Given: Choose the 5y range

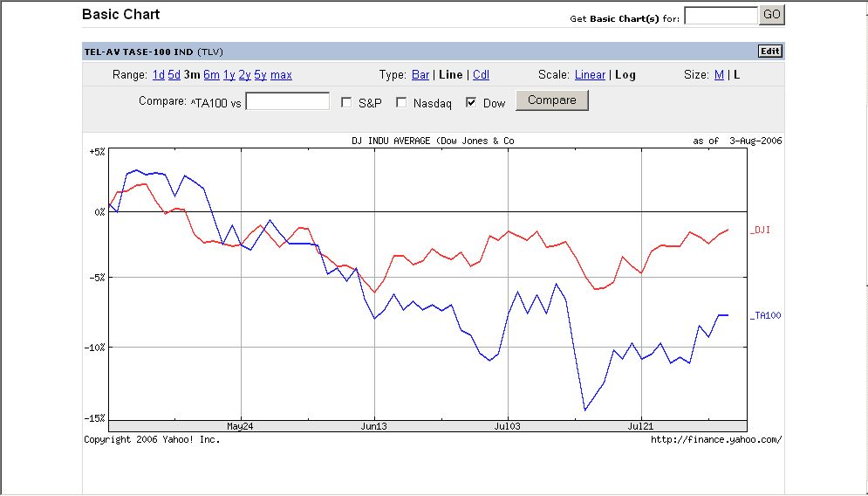Looking at the screenshot, I should click(260, 75).
